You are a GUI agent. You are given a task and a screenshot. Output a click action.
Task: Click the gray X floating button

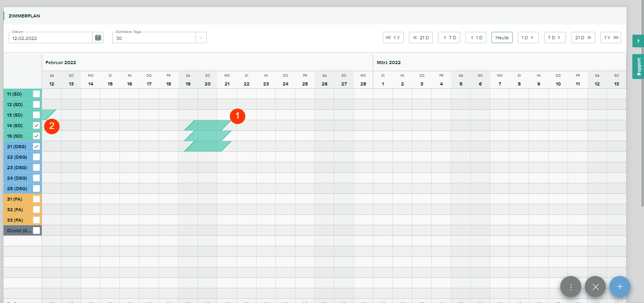(595, 287)
